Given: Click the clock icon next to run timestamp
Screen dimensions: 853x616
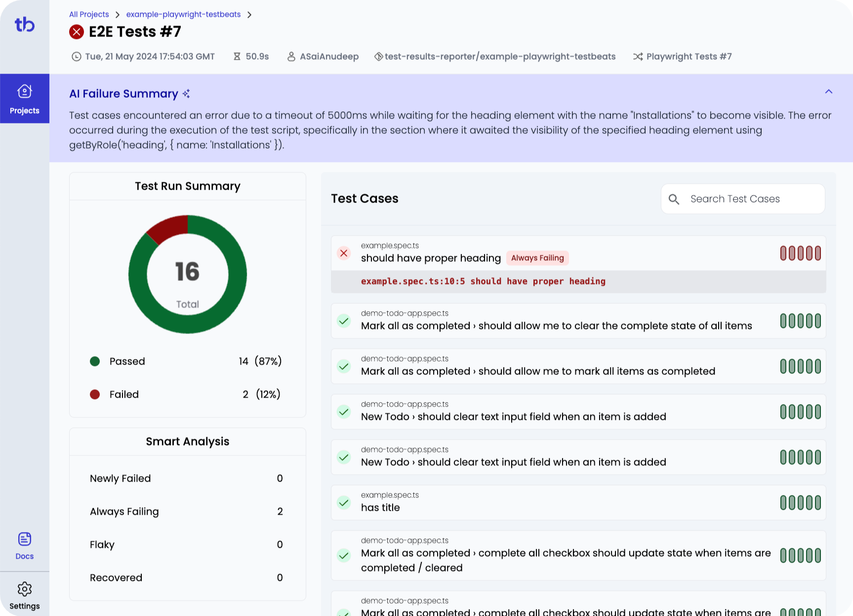Looking at the screenshot, I should coord(76,56).
